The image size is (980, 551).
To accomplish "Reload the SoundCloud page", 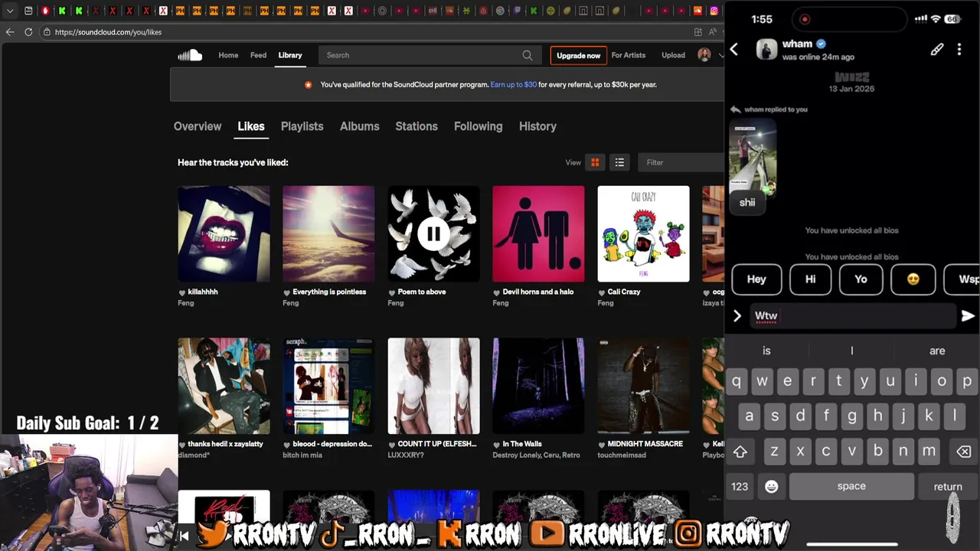I will [x=28, y=32].
